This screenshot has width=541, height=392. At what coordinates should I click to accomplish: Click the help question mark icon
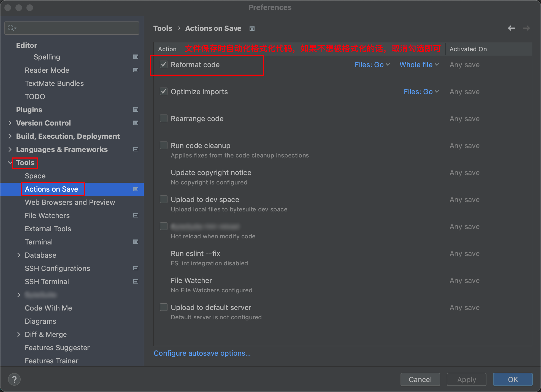coord(14,379)
